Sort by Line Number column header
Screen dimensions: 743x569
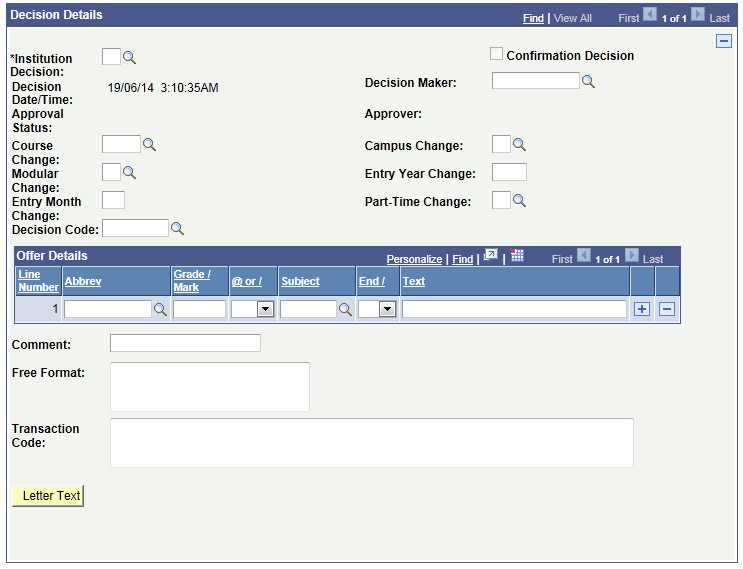click(x=38, y=281)
